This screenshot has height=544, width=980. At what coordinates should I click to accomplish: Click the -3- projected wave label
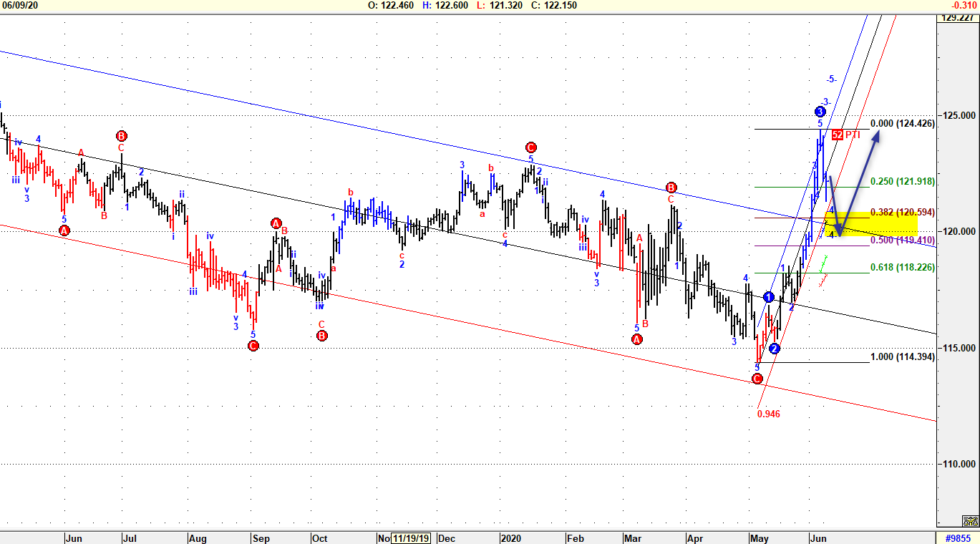point(826,102)
